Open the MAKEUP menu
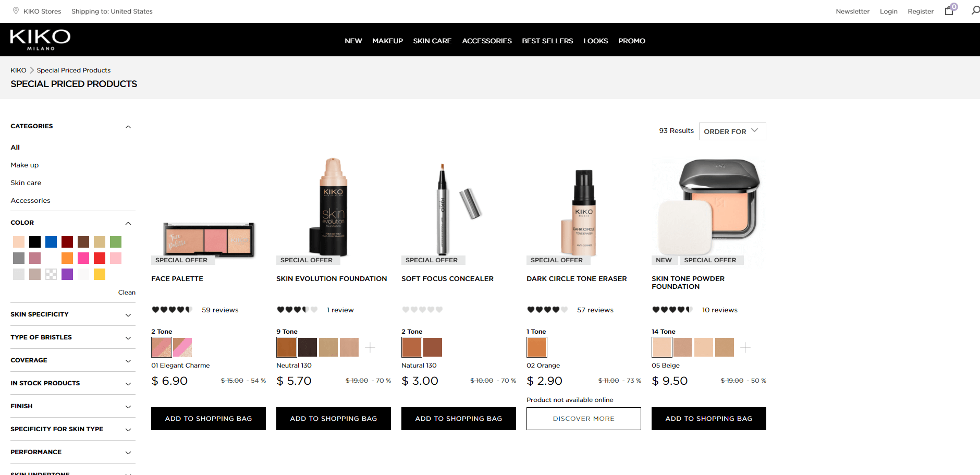 [388, 41]
